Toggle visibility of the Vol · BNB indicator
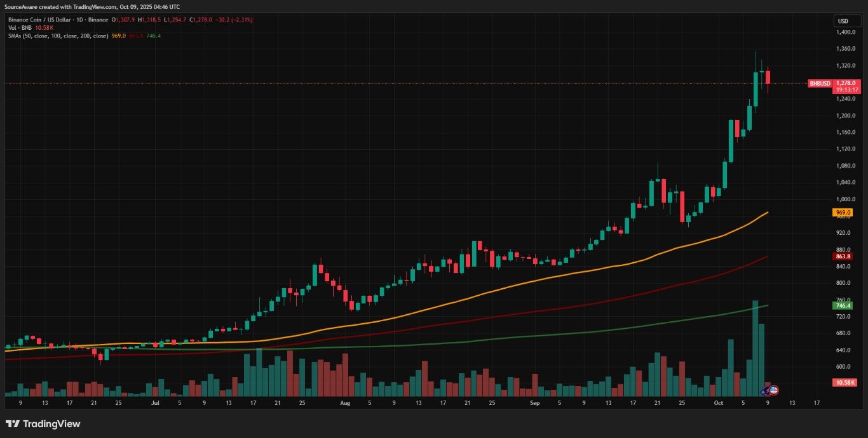This screenshot has height=438, width=868. tap(20, 28)
